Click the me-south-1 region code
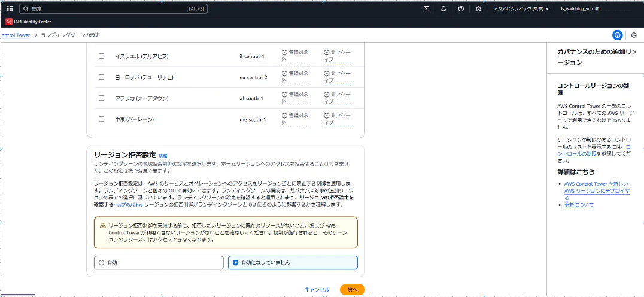Image resolution: width=644 pixels, height=297 pixels. [x=253, y=119]
